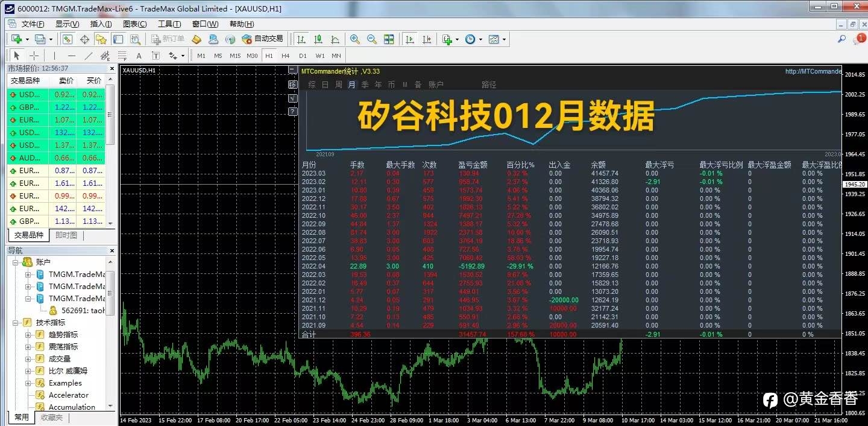Screen dimensions: 868x426
Task: Toggle chart auto scroll
Action: (x=410, y=39)
